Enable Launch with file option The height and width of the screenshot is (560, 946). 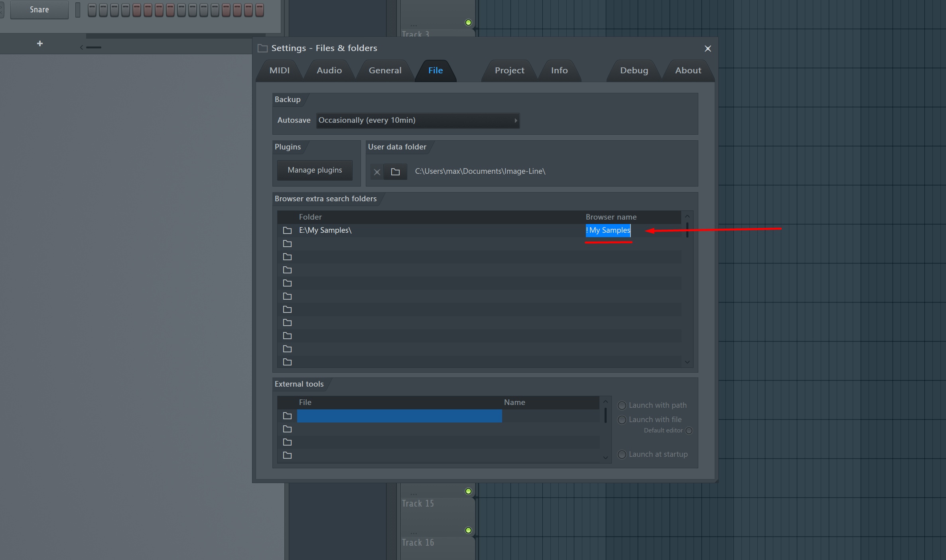[622, 420]
